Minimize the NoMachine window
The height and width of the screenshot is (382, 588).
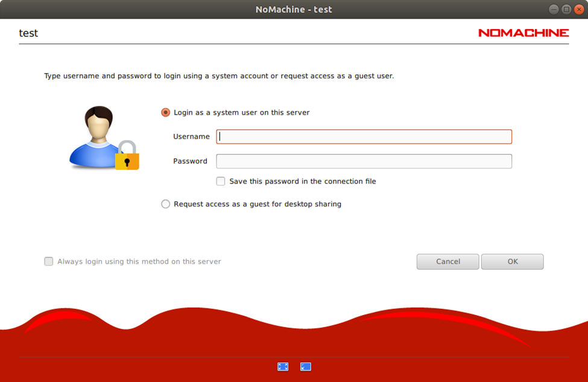click(x=554, y=10)
